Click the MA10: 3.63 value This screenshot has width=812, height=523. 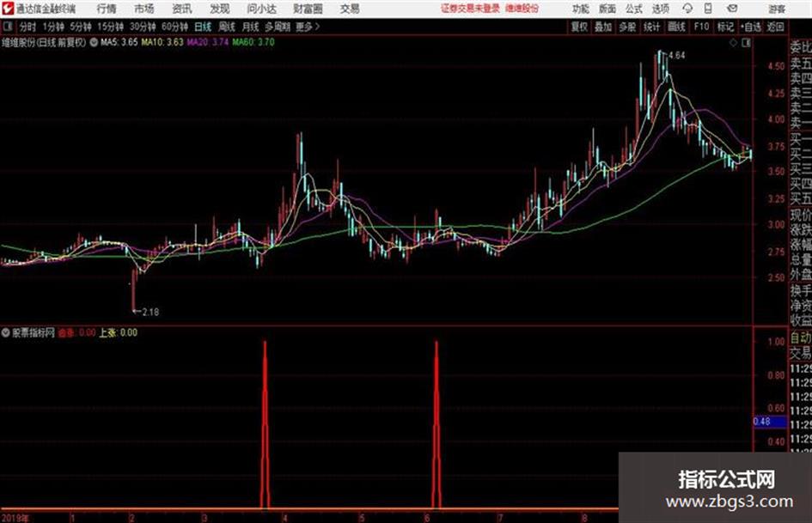162,42
